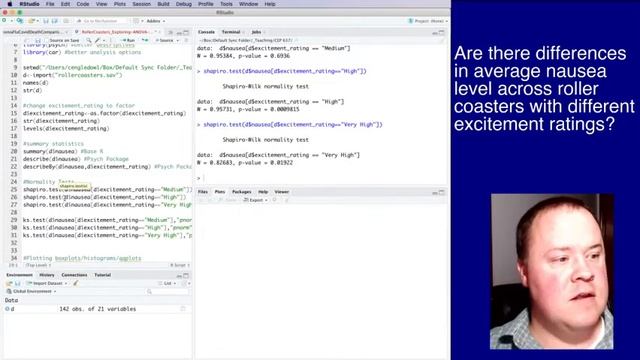Open the Addins dropdown
The height and width of the screenshot is (360, 640).
156,21
